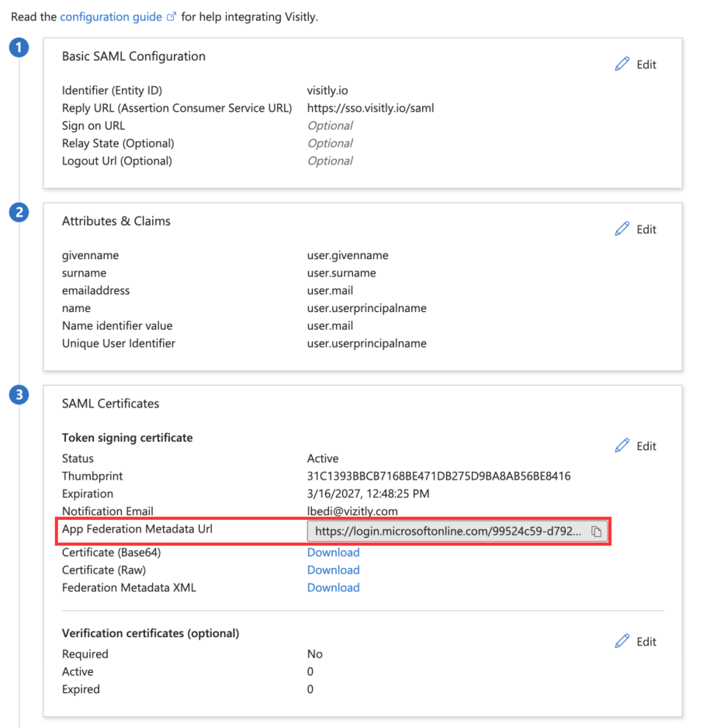Open the configuration guide link

[111, 17]
